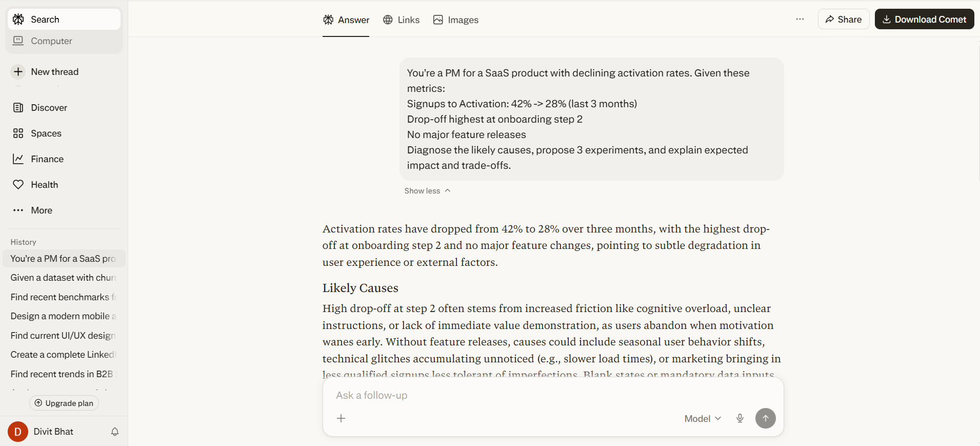Collapse the prompt with Show less
Screen dimensions: 980x446
[x=427, y=190]
